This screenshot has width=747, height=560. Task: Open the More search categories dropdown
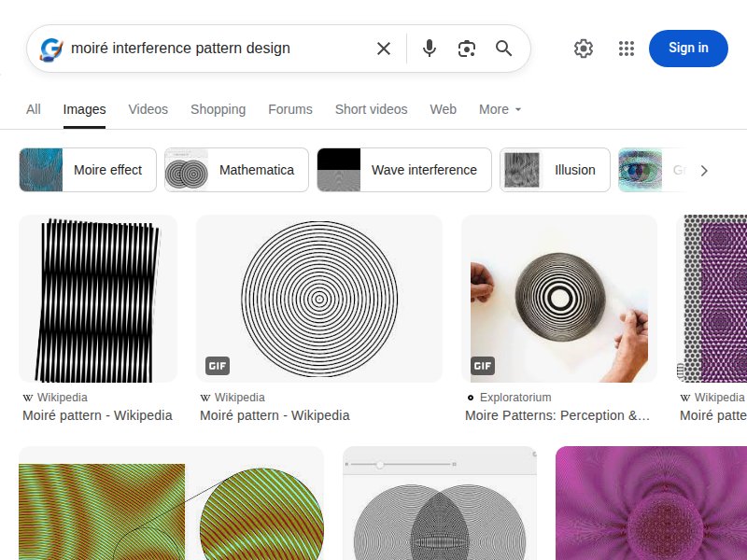click(x=500, y=109)
